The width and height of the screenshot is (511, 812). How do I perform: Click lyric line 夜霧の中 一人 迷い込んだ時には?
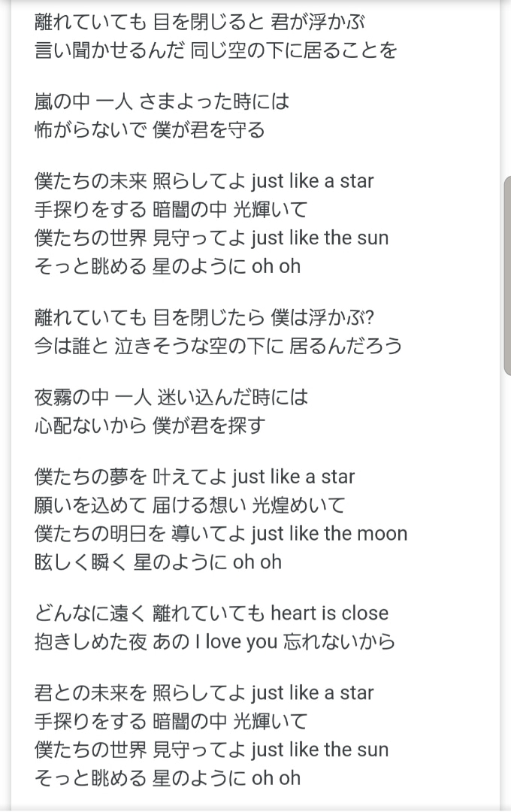coord(171,397)
